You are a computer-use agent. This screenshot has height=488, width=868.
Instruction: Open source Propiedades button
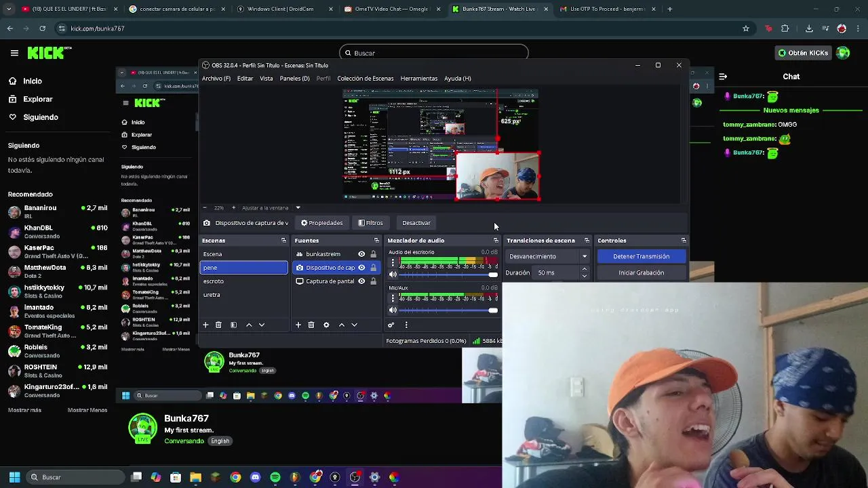tap(322, 223)
